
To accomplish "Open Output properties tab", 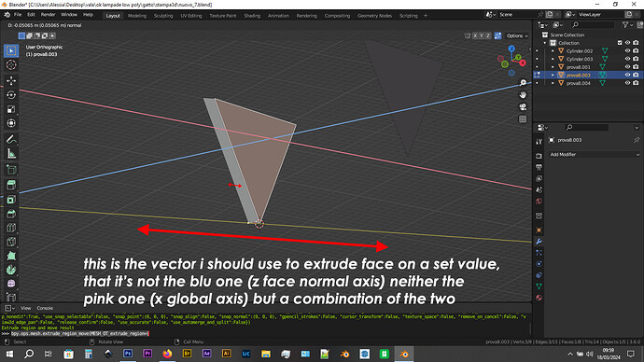I will coord(539,167).
